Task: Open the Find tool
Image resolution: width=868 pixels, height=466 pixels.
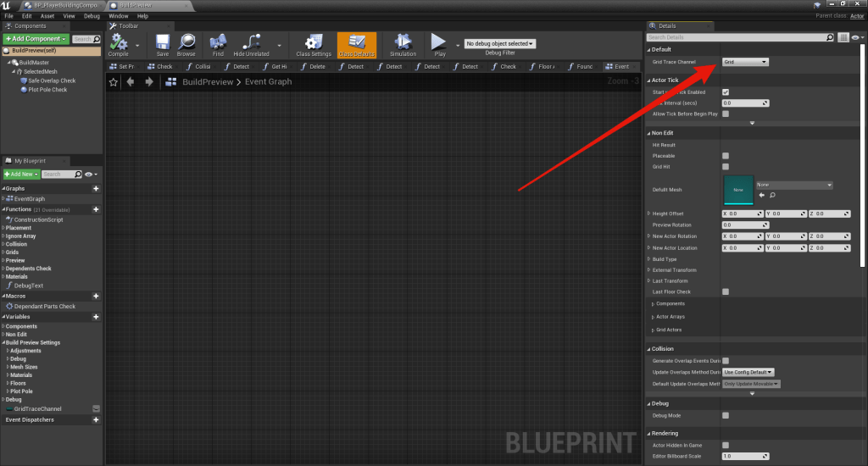Action: coord(218,45)
